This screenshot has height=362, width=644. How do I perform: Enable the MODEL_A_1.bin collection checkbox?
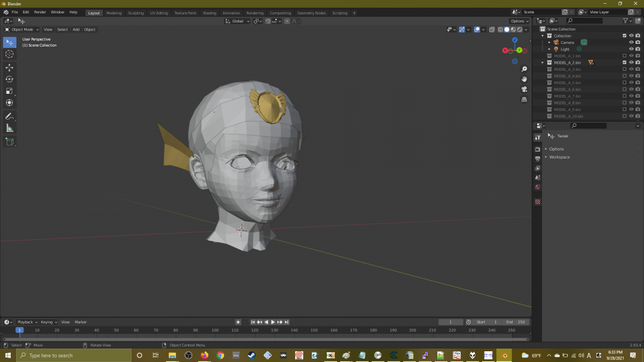click(x=624, y=56)
